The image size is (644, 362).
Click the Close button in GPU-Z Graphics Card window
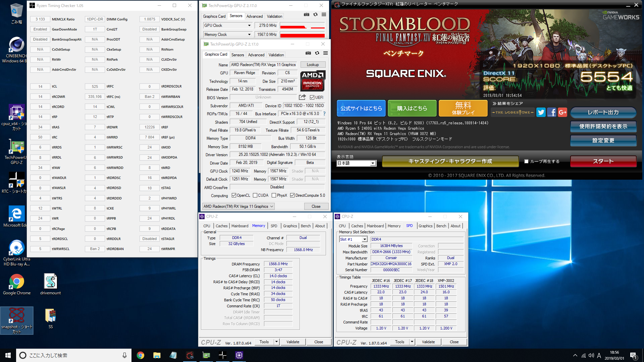(x=316, y=206)
